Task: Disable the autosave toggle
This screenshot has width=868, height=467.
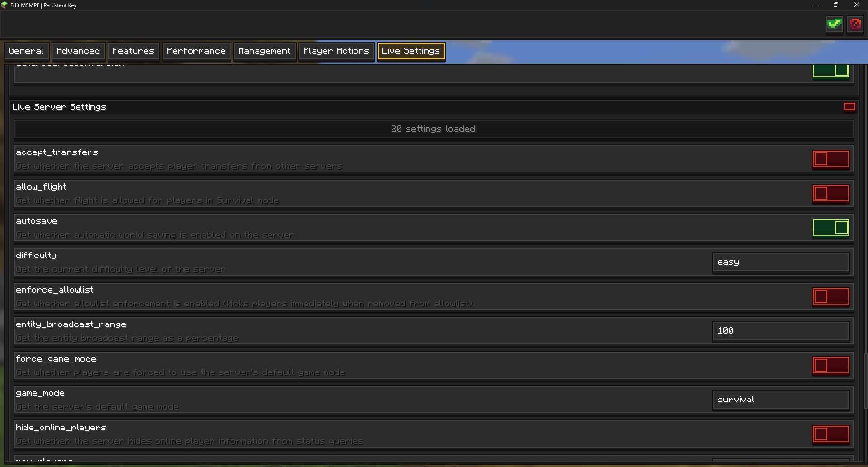Action: [831, 228]
